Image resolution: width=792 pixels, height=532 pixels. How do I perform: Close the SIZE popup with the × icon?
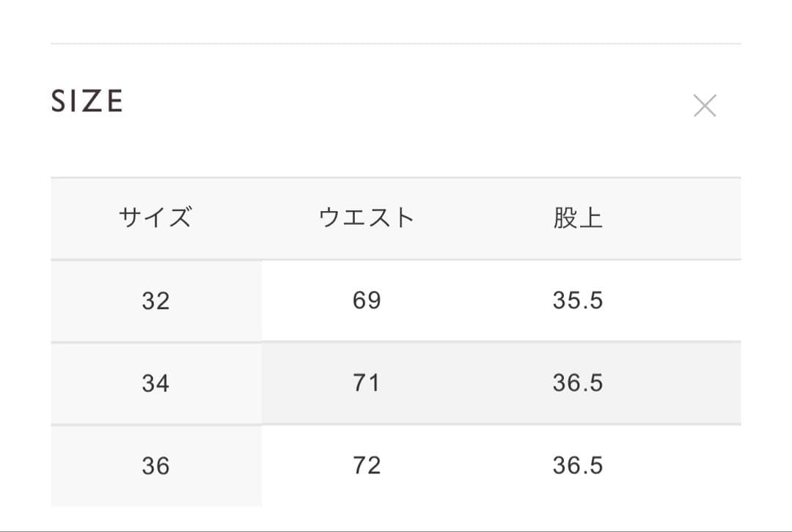tap(705, 105)
